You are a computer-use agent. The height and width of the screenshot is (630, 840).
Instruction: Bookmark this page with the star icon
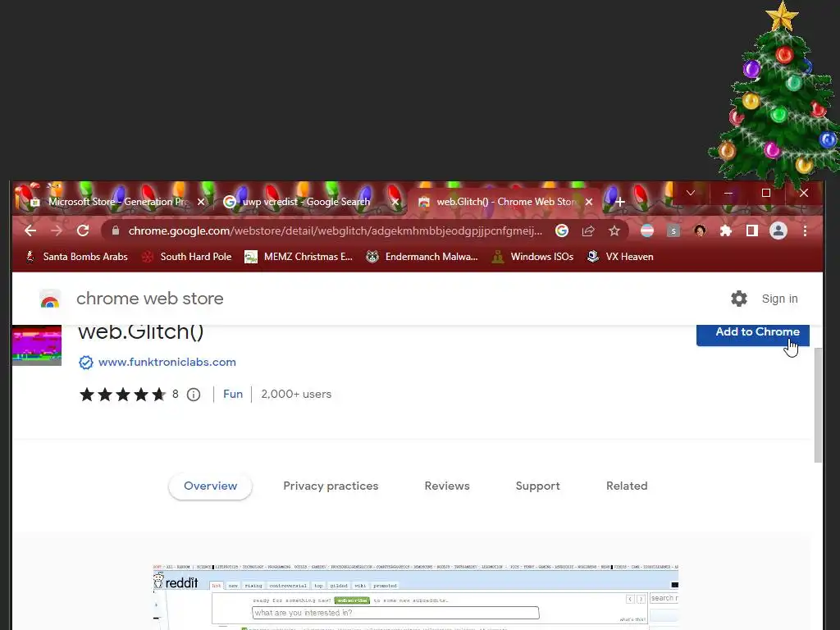click(x=614, y=231)
